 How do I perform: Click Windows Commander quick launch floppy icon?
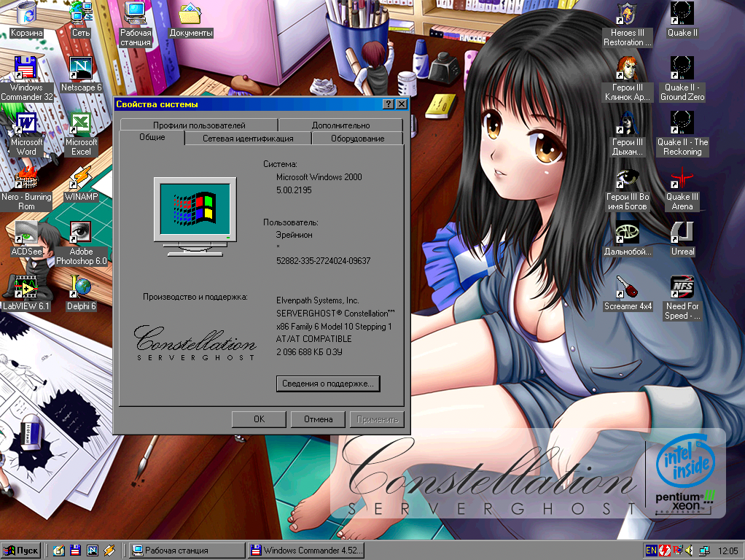(x=76, y=551)
